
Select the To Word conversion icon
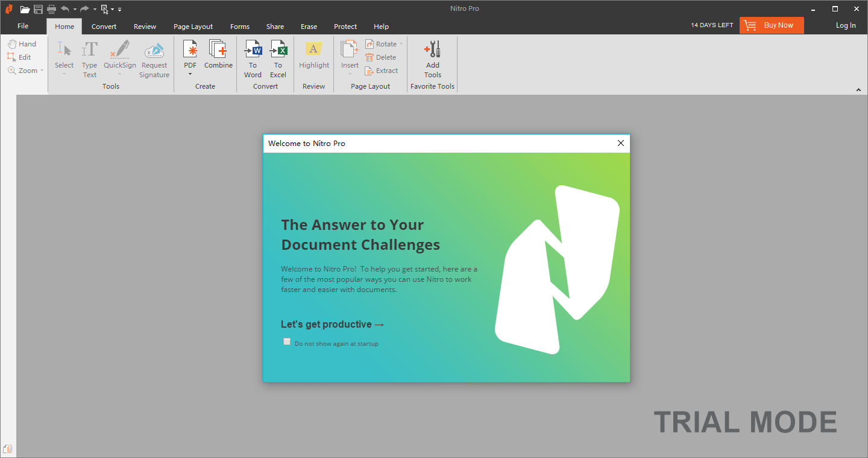click(x=253, y=49)
